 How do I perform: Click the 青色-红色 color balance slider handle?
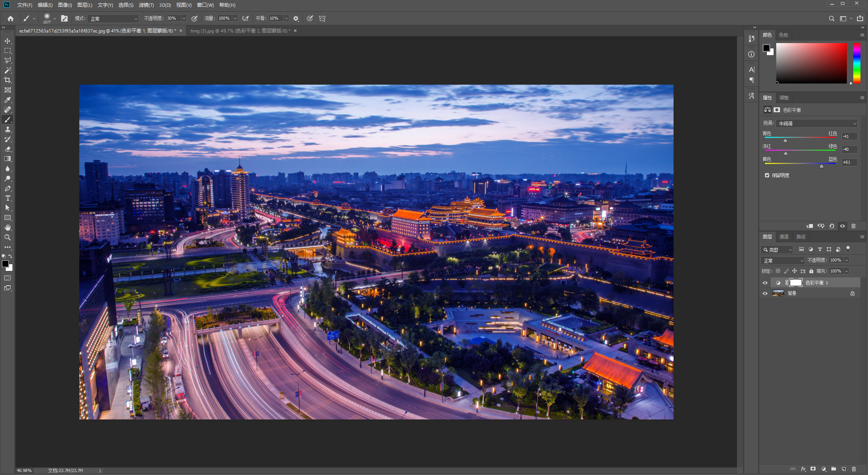tap(785, 141)
